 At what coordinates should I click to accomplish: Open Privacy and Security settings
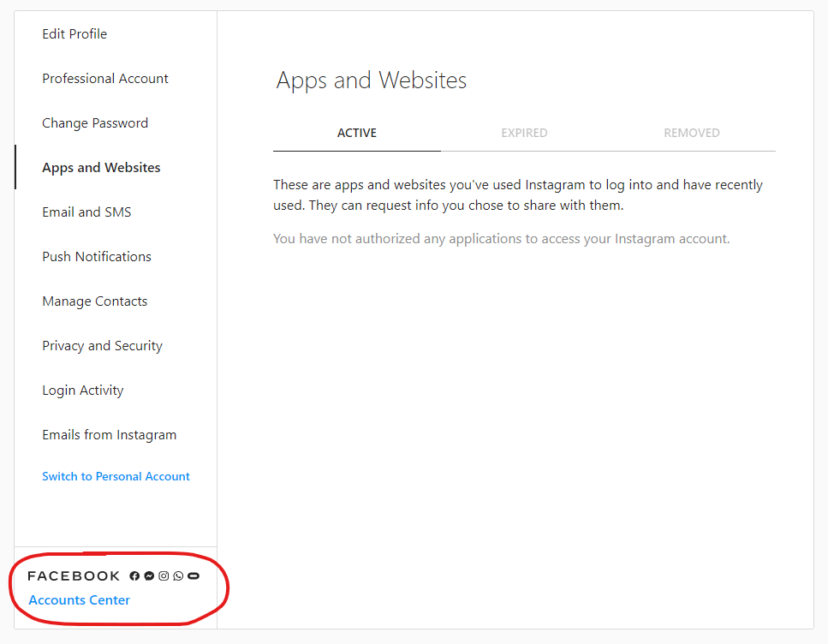[x=103, y=345]
